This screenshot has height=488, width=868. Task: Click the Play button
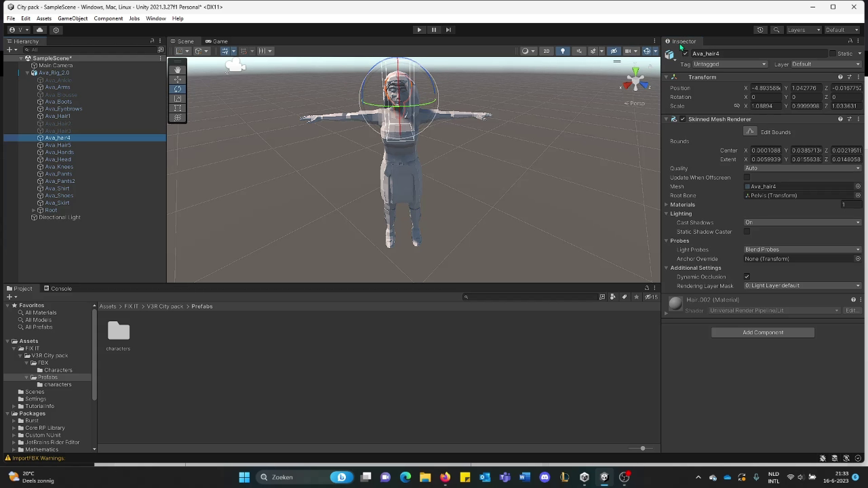(x=419, y=30)
